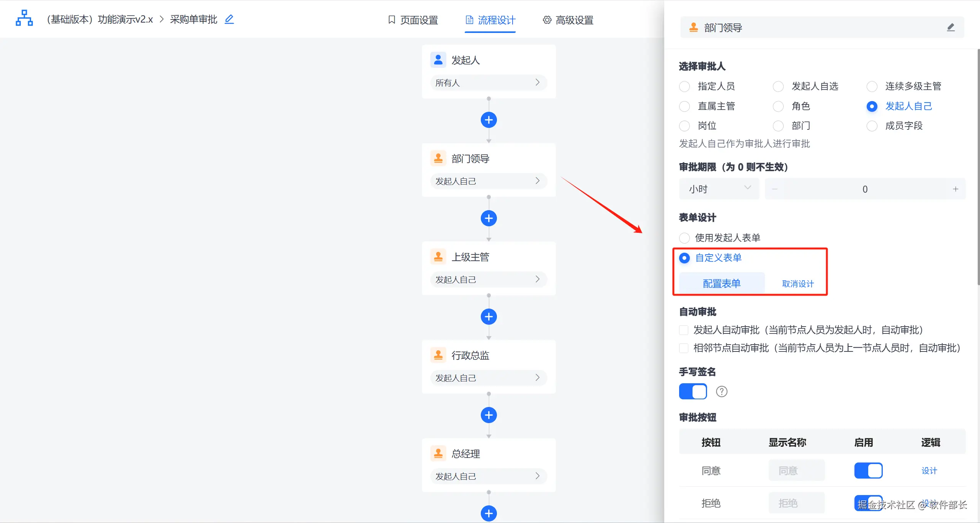Select the 行政总监 approver node icon

point(438,355)
